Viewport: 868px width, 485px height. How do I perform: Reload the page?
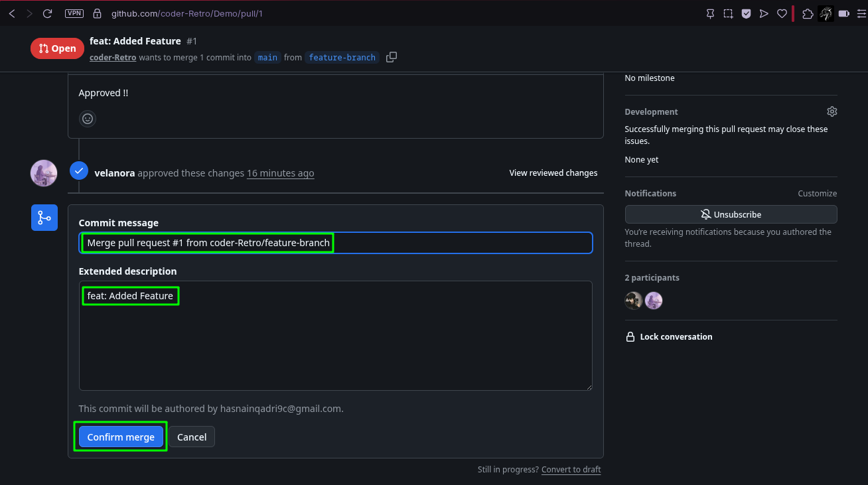tap(47, 13)
